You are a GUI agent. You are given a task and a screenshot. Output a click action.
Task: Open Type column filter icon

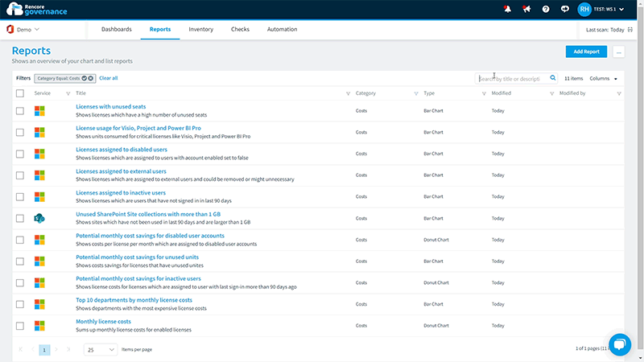click(x=484, y=93)
